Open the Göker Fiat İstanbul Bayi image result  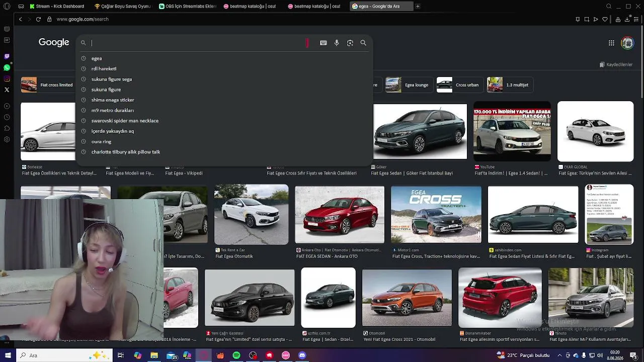coord(420,132)
